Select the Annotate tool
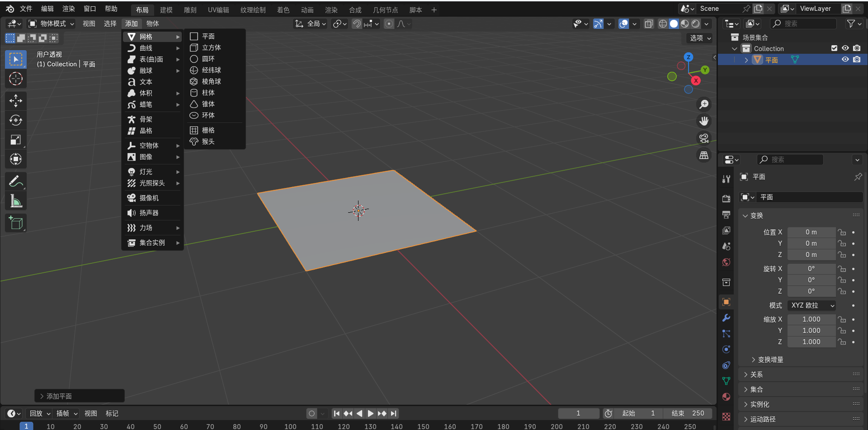868x430 pixels. point(16,181)
